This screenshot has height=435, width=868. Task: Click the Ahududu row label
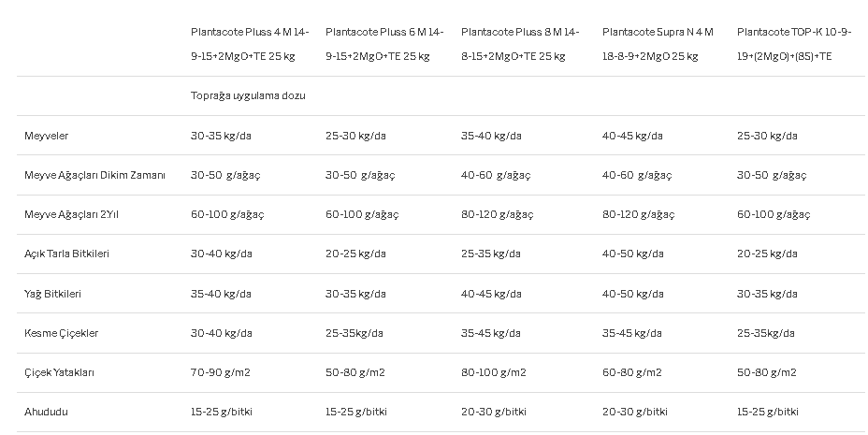pos(46,412)
